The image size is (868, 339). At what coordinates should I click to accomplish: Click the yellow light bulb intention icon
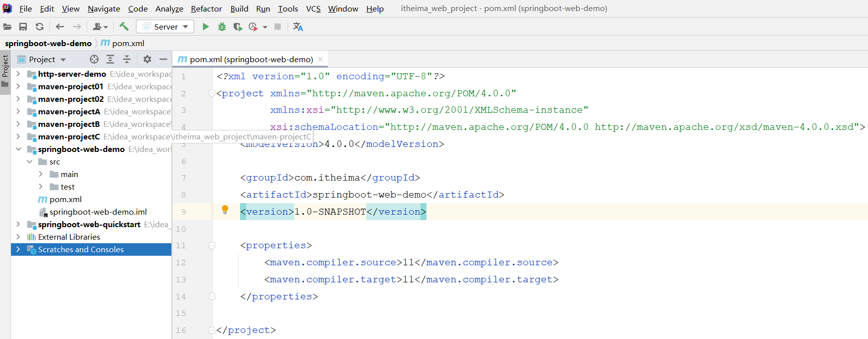pos(225,210)
